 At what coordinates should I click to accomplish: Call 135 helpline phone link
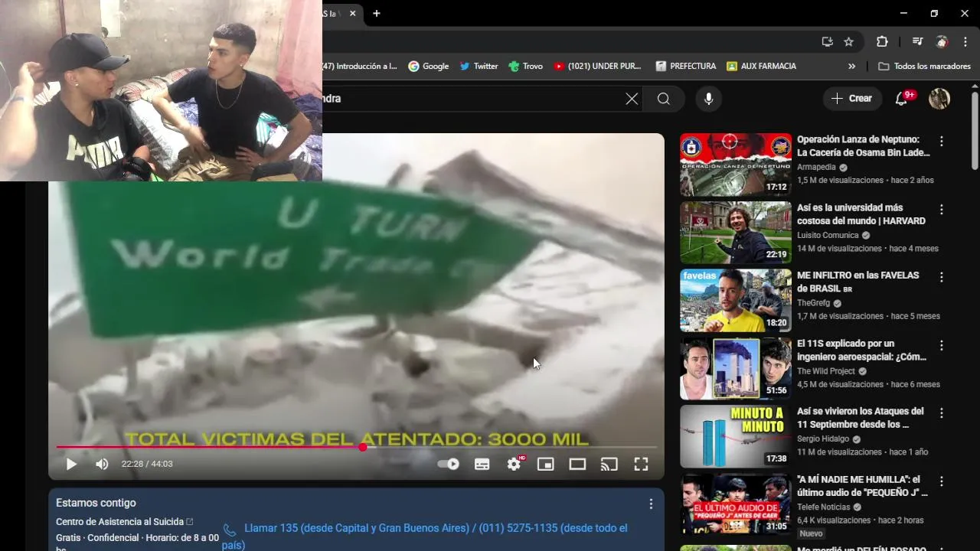(425, 535)
